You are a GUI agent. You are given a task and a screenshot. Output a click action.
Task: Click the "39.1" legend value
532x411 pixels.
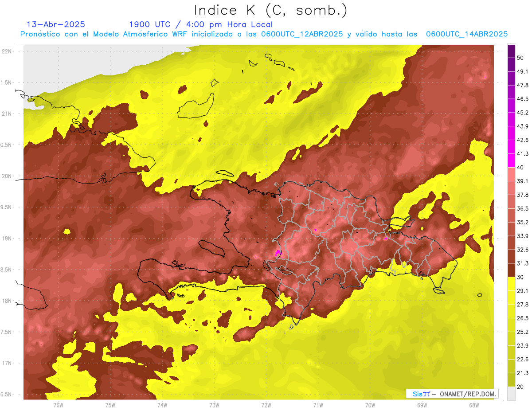click(x=522, y=181)
